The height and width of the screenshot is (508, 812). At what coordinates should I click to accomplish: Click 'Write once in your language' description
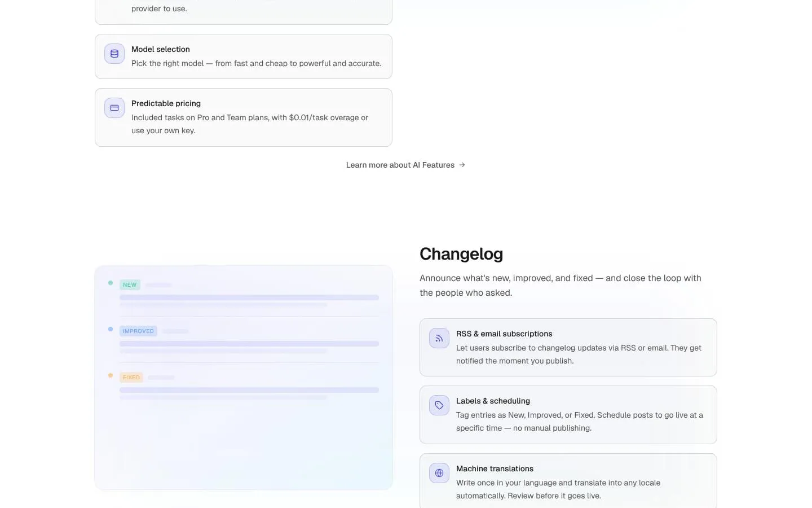[558, 489]
